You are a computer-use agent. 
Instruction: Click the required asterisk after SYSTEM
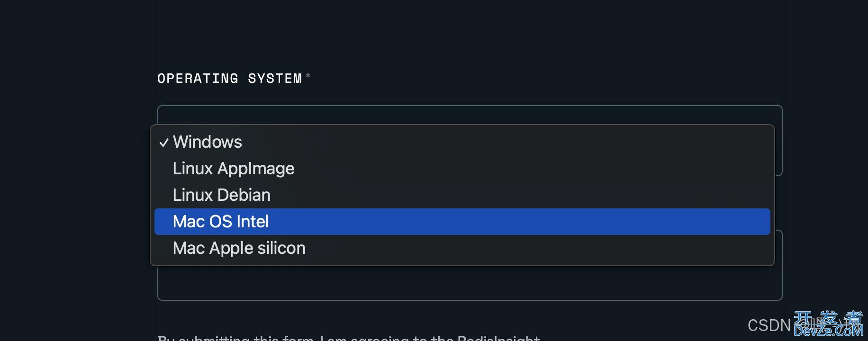(308, 76)
